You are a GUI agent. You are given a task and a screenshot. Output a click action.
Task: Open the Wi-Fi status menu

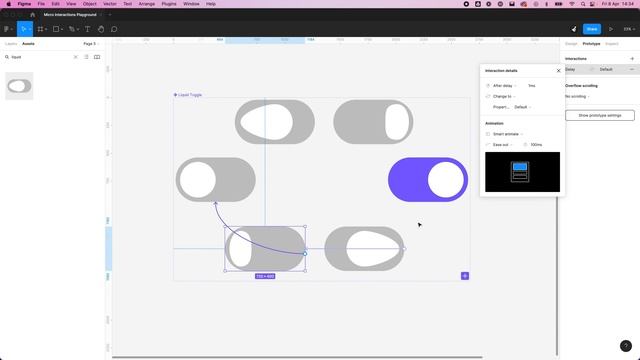tap(571, 4)
